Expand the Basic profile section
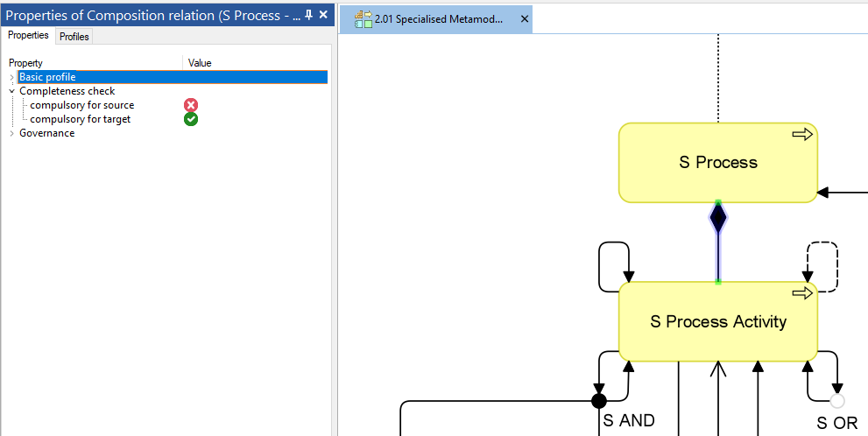 (11, 77)
